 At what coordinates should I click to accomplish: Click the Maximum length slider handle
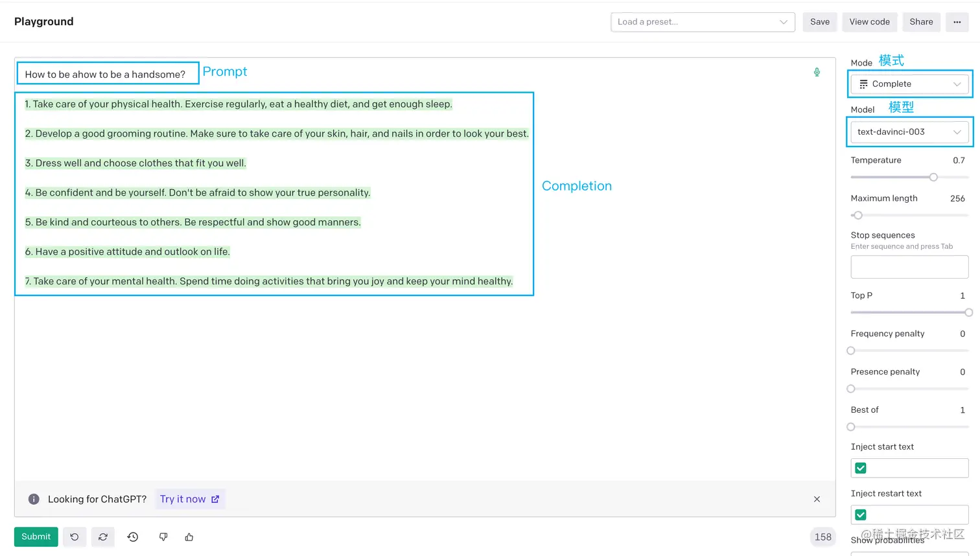tap(858, 215)
